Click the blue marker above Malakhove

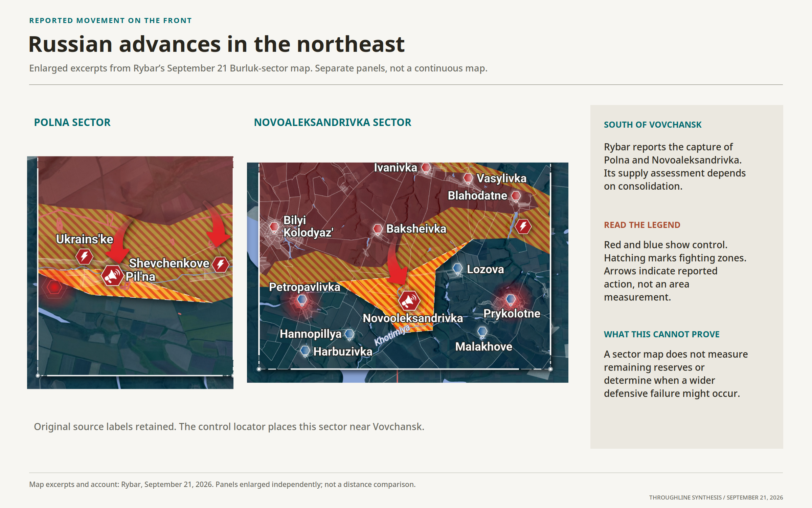click(482, 332)
